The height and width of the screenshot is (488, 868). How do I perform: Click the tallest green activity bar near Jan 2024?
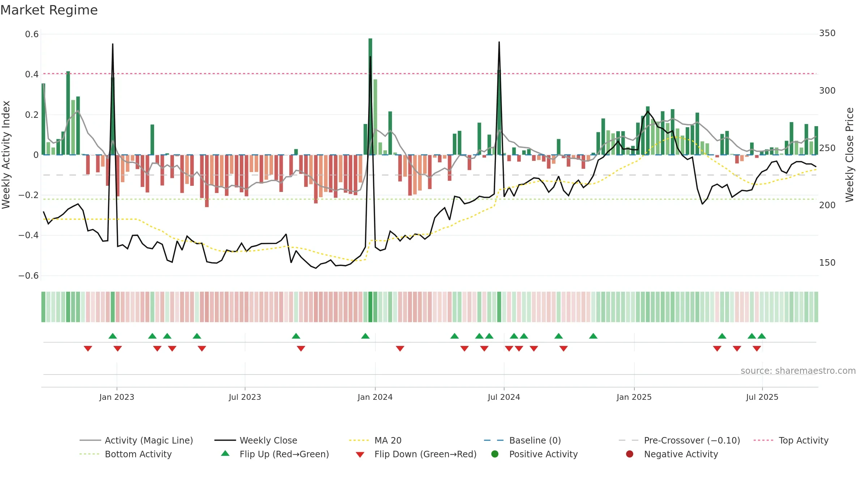pos(370,97)
